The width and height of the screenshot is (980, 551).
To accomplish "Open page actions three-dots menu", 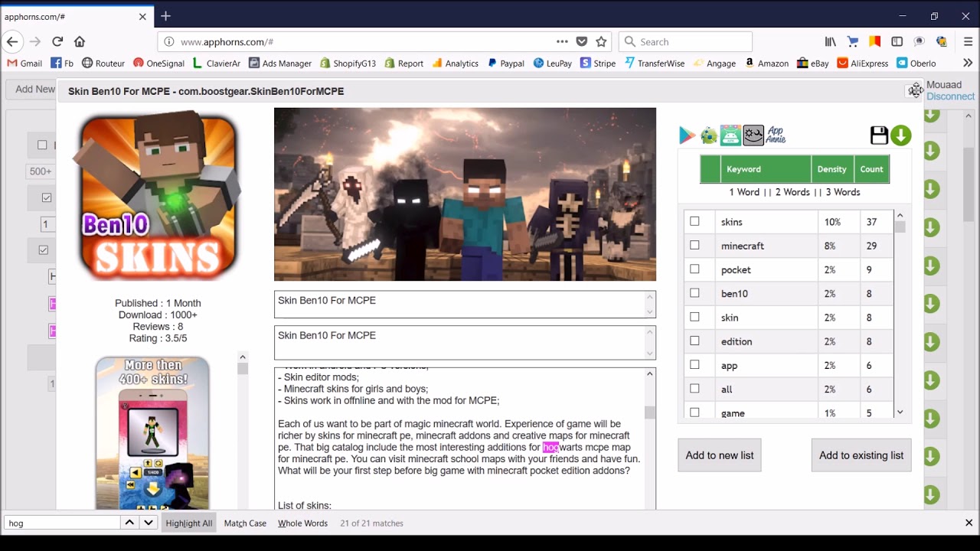I will pos(562,41).
